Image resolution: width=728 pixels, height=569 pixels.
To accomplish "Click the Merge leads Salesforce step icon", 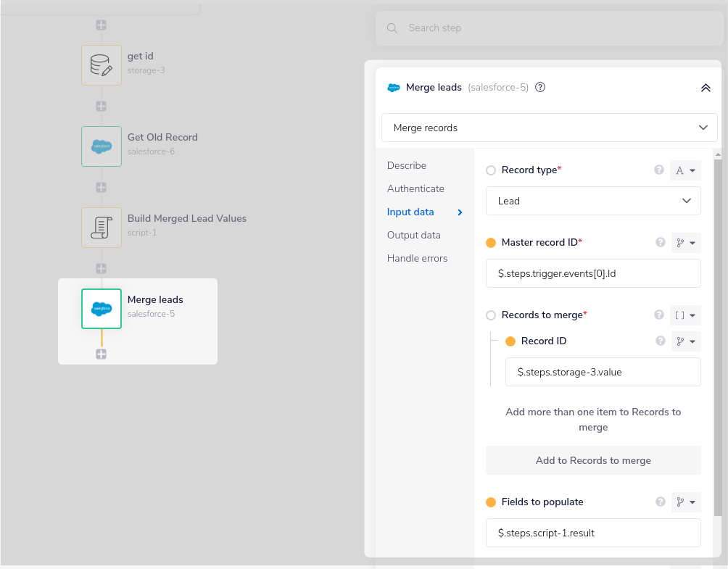I will 102,309.
